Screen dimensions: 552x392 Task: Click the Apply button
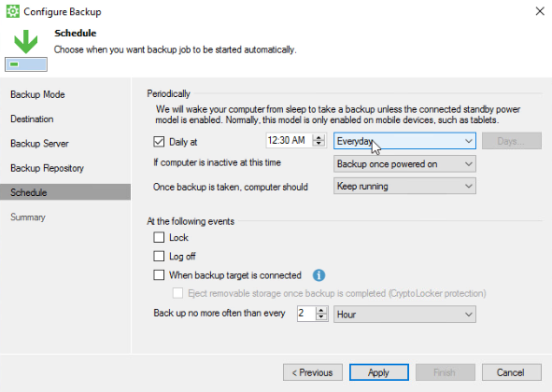pyautogui.click(x=379, y=372)
